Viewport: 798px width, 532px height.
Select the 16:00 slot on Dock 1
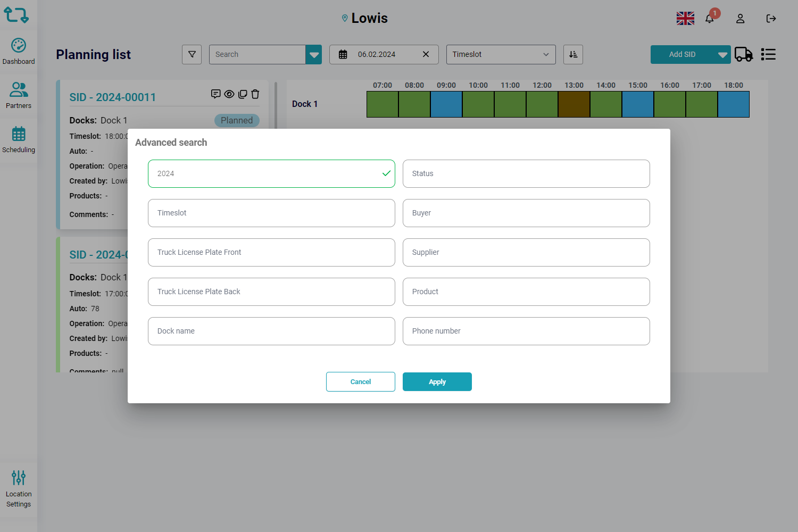tap(670, 104)
